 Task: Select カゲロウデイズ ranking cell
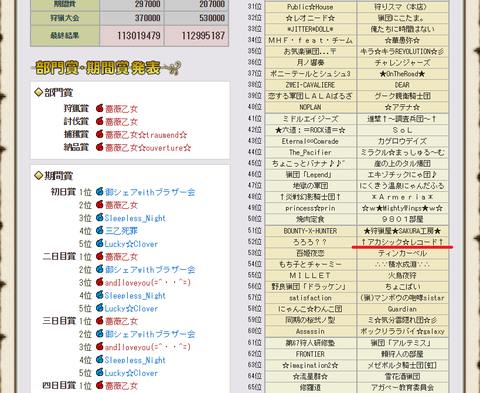402,141
